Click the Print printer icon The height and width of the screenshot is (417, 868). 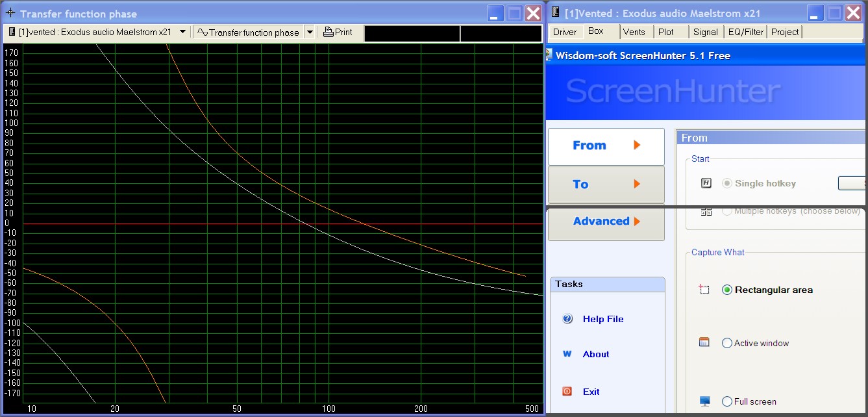tap(329, 32)
